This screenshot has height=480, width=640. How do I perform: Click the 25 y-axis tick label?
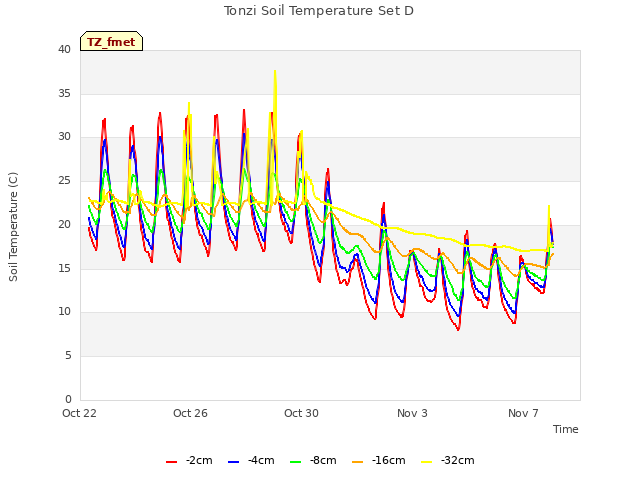tap(64, 180)
